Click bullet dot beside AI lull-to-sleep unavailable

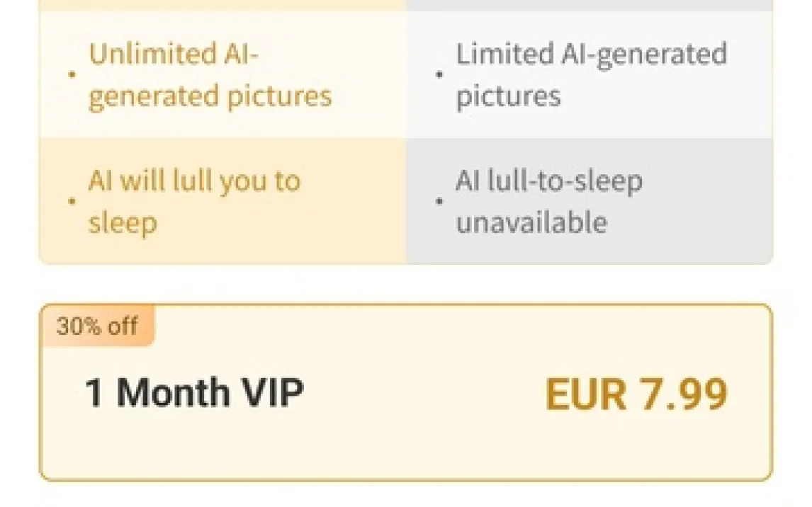[x=439, y=201]
